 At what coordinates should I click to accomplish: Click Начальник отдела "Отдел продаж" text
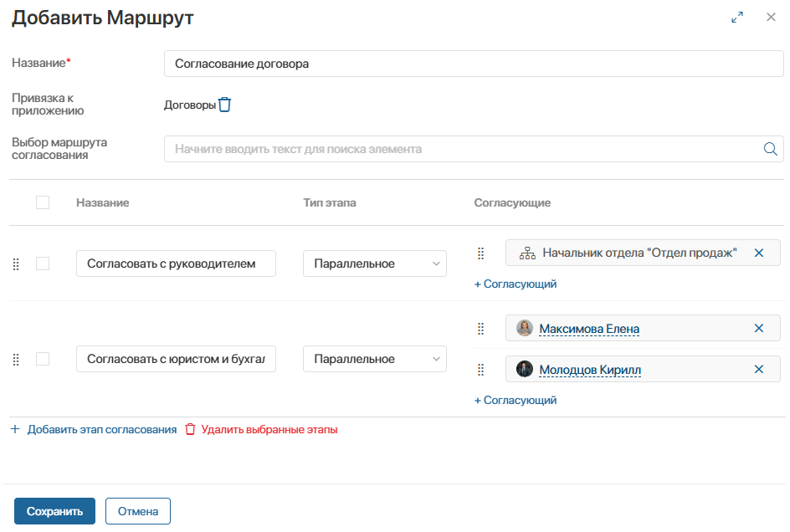(640, 253)
